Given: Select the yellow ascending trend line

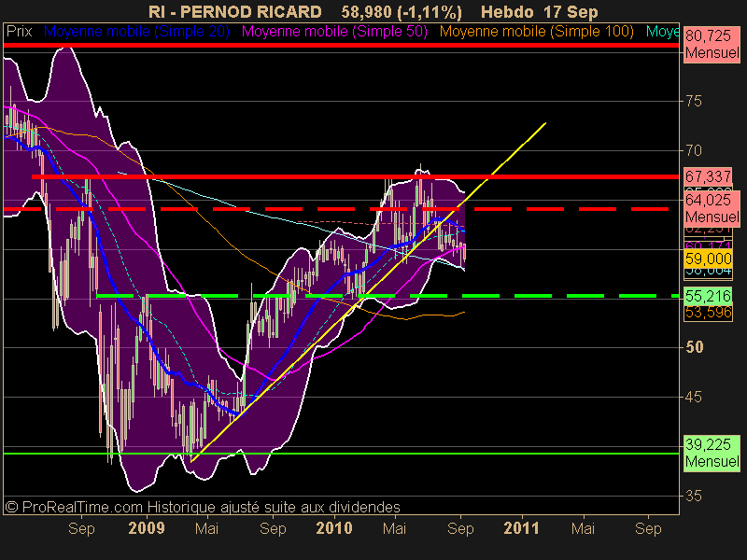Looking at the screenshot, I should click(368, 292).
